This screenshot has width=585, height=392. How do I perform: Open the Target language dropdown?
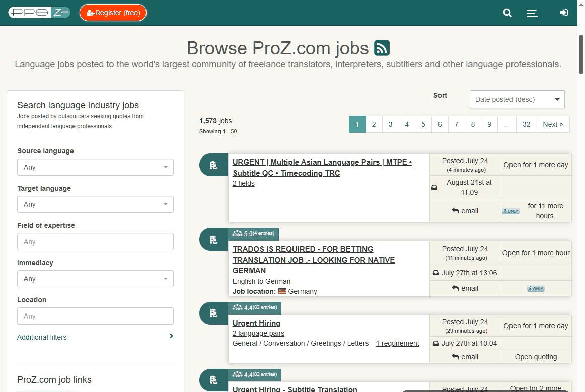(95, 204)
